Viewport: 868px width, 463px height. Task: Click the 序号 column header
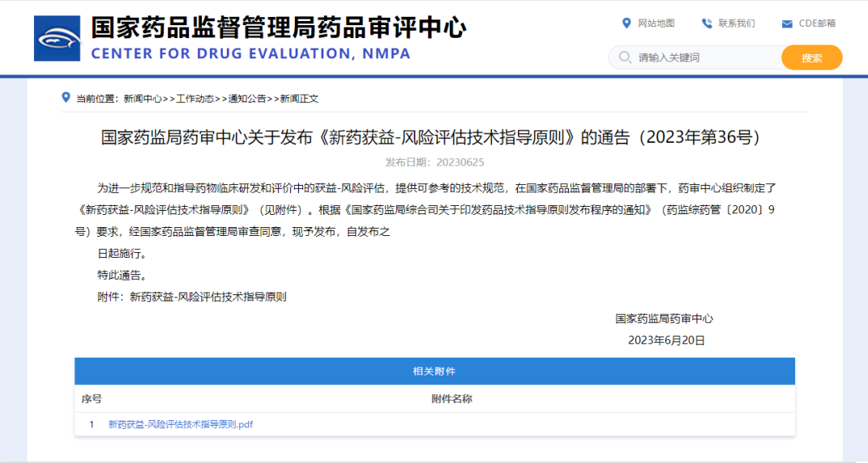(92, 399)
